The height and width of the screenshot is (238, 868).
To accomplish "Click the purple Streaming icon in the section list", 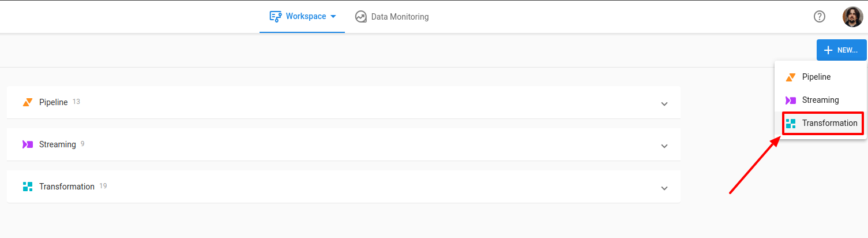I will 28,144.
